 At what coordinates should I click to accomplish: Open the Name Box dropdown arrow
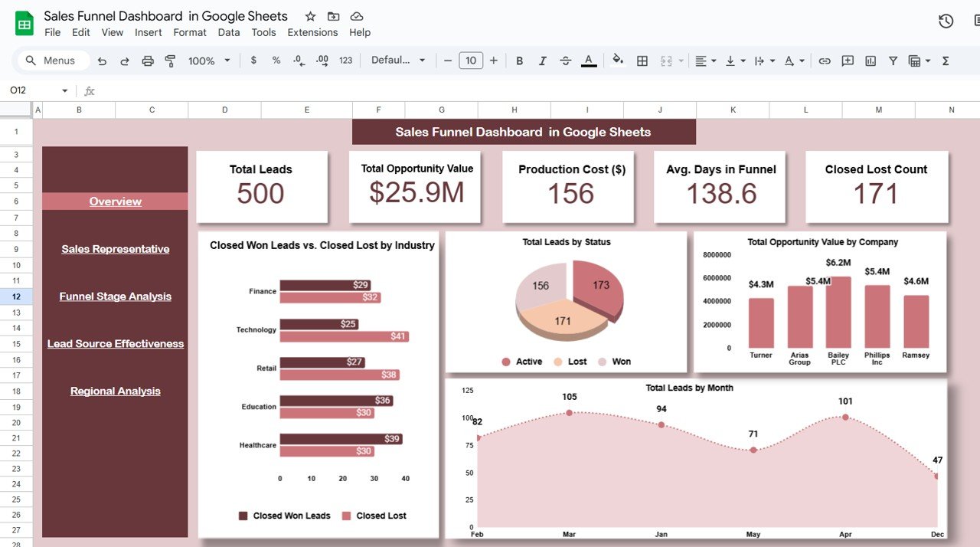click(x=64, y=90)
